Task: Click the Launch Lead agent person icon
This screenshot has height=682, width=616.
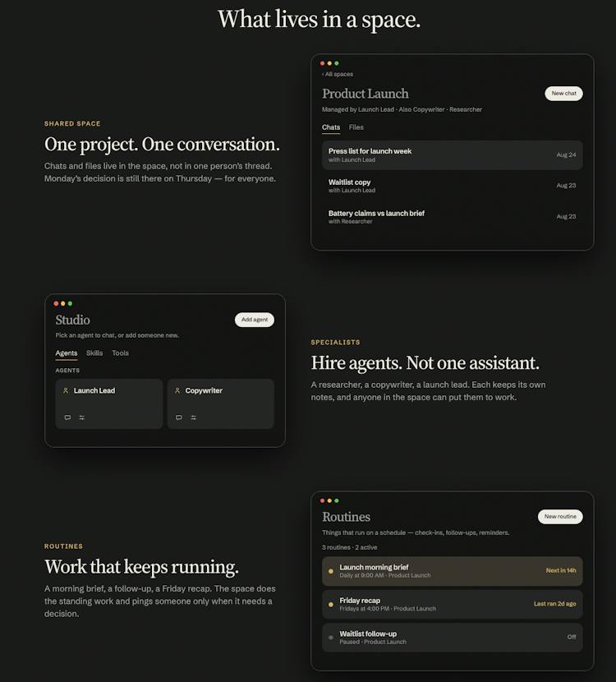Action: (x=66, y=390)
